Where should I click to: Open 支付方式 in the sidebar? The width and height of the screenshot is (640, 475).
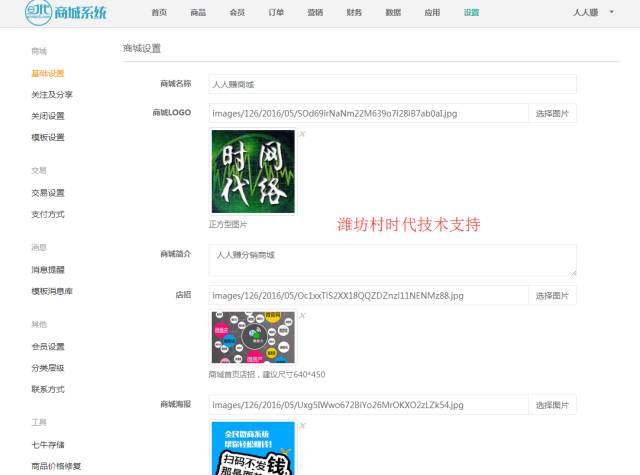click(x=48, y=214)
